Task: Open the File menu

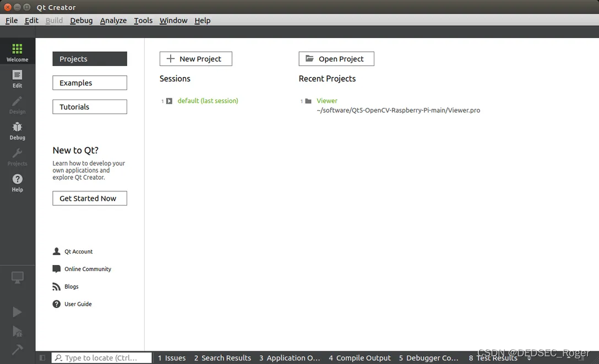Action: point(12,20)
